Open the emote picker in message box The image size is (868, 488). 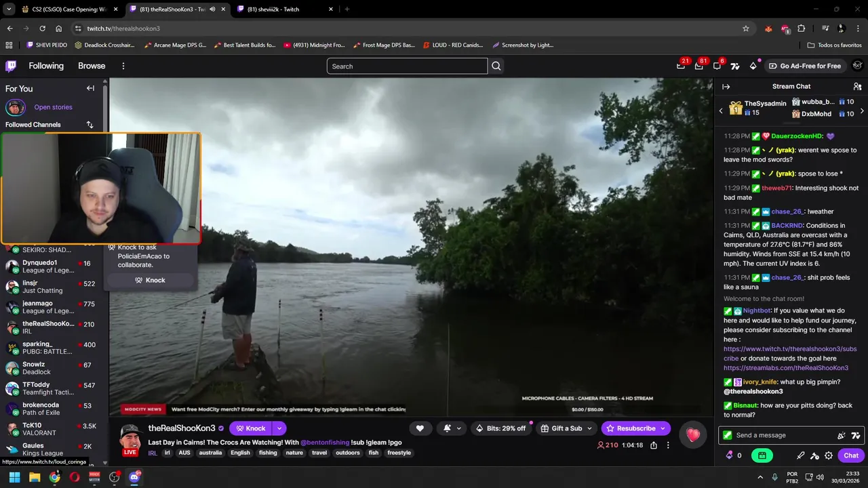point(842,435)
